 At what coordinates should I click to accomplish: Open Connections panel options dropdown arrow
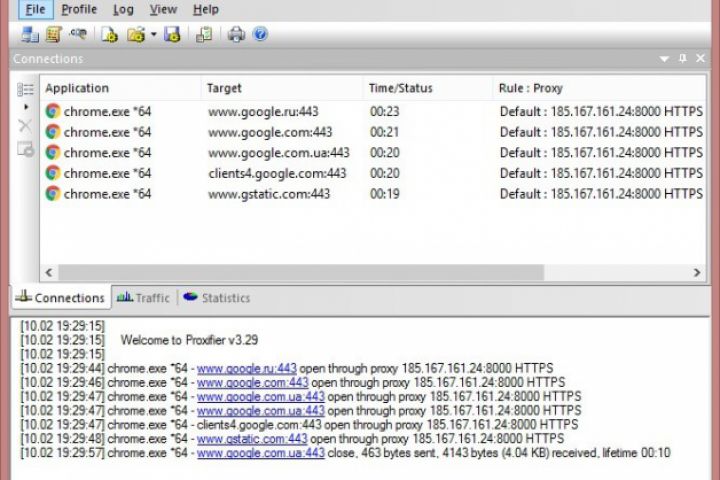click(664, 59)
